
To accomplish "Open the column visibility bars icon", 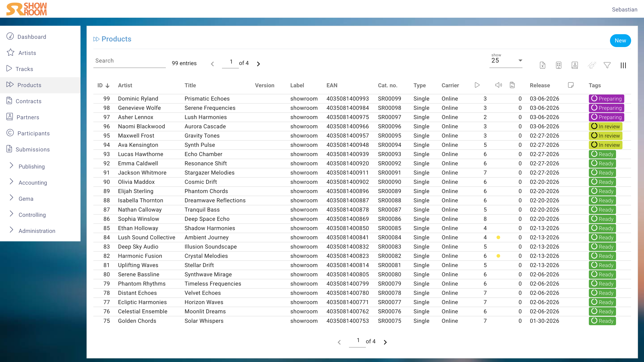I will pyautogui.click(x=623, y=65).
